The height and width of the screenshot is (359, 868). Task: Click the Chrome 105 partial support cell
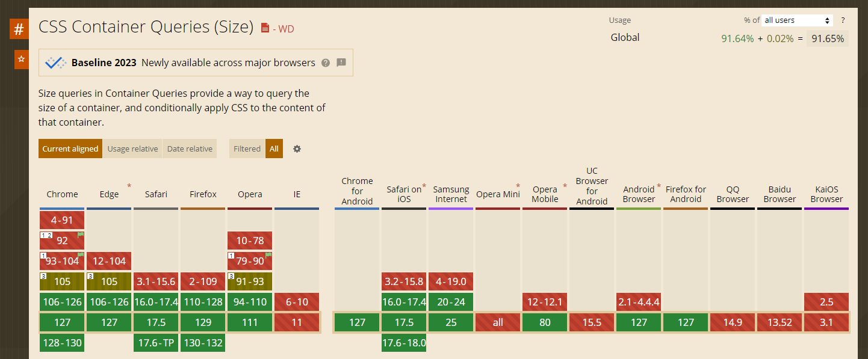[x=62, y=281]
